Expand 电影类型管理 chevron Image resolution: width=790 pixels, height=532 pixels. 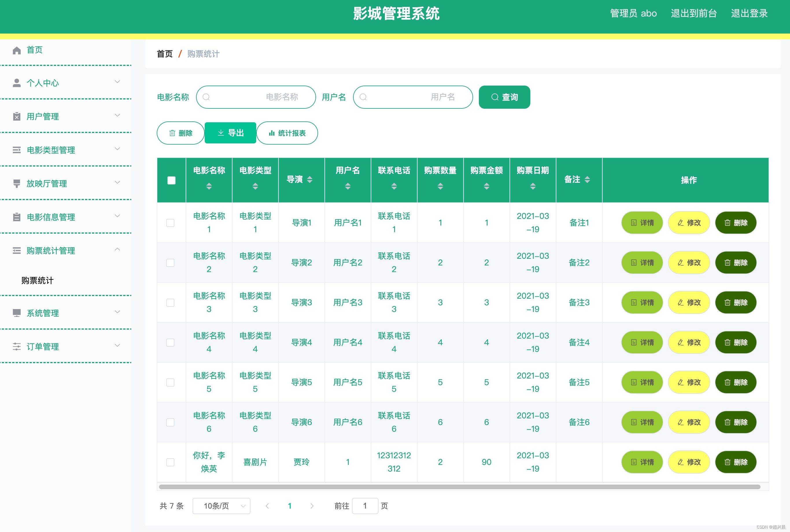click(x=117, y=149)
